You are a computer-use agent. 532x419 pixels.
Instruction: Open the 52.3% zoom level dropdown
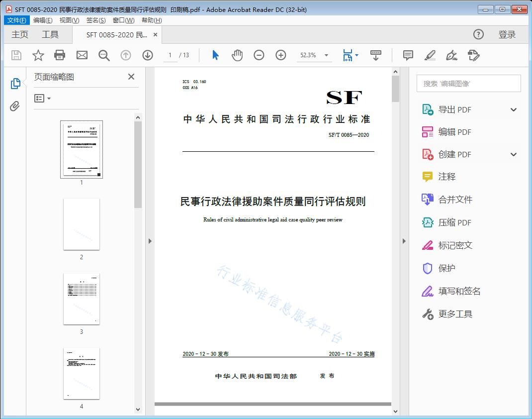[326, 55]
